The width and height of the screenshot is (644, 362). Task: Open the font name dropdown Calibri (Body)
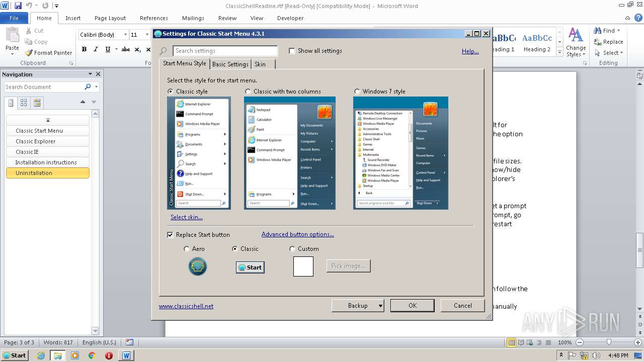125,35
